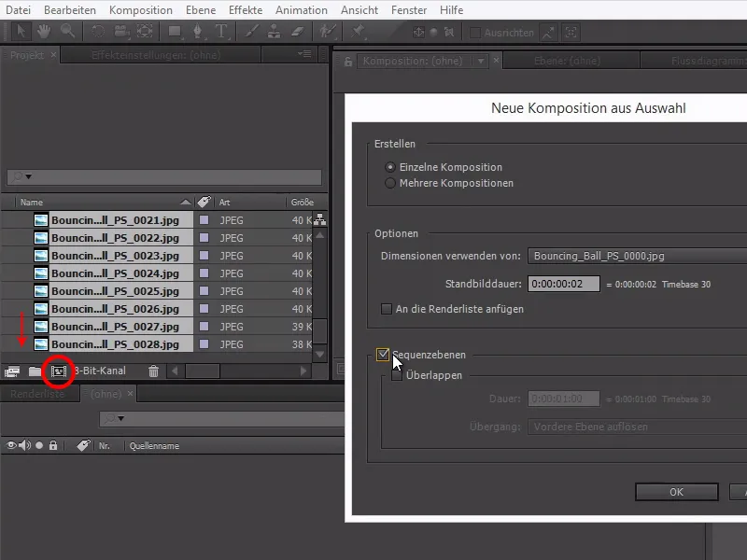
Task: Select Mehrere Kompositionen radio button
Action: pyautogui.click(x=390, y=183)
